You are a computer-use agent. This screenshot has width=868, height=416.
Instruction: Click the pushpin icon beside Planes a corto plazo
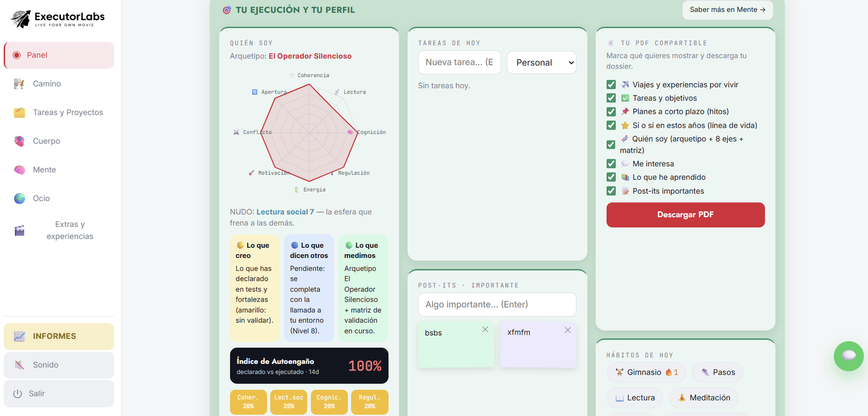(x=625, y=111)
